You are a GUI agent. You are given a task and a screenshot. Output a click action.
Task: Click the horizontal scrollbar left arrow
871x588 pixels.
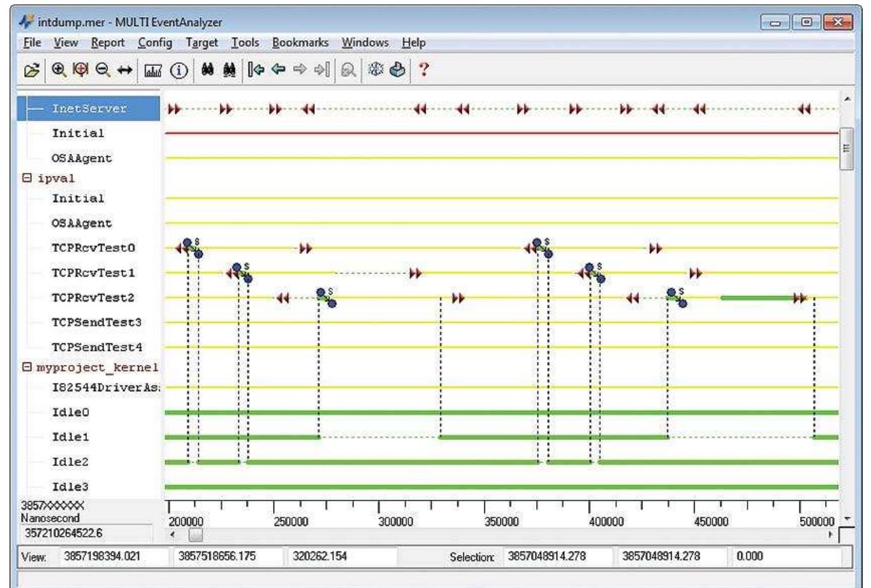172,535
